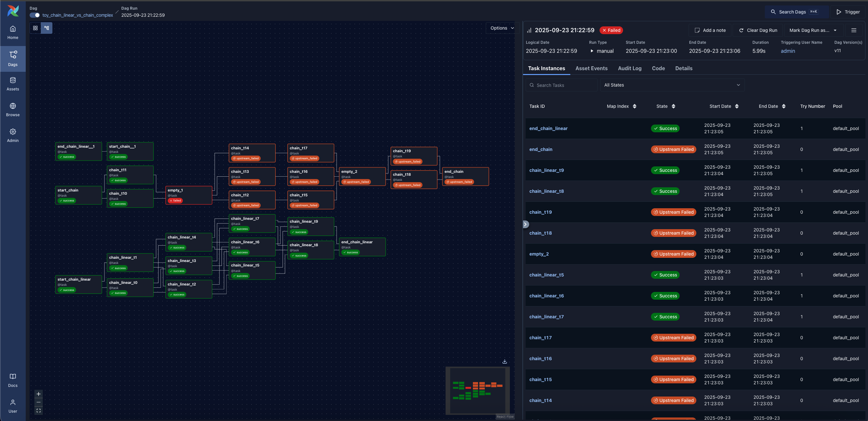Screen dimensions: 868x421
Task: Open Browse from the sidebar
Action: tap(13, 109)
